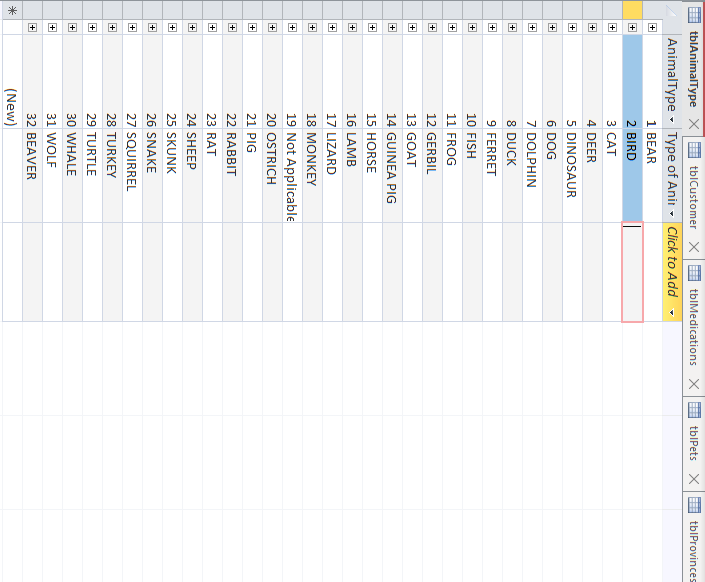705x582 pixels.
Task: Switch to the tblProvinces tab
Action: coord(694,538)
